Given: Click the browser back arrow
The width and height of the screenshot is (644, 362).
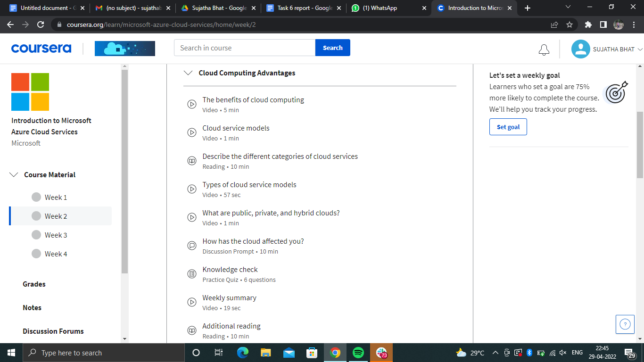Looking at the screenshot, I should coord(10,25).
